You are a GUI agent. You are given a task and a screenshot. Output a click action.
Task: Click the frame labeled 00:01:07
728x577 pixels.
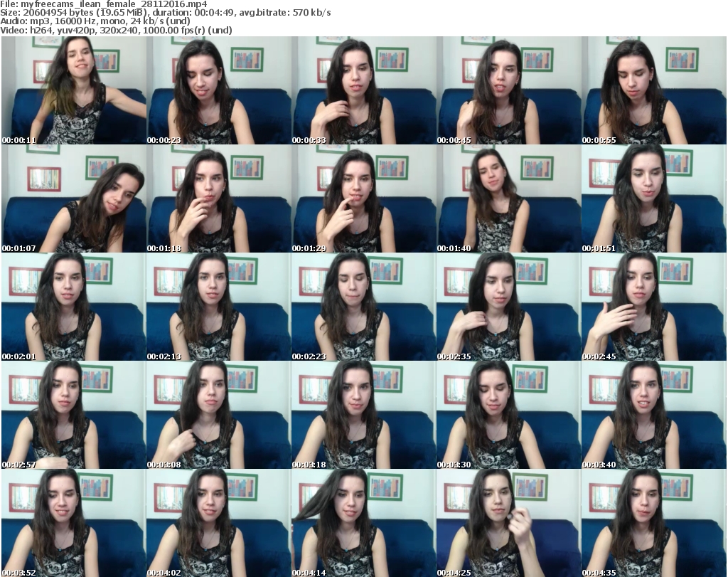point(74,198)
